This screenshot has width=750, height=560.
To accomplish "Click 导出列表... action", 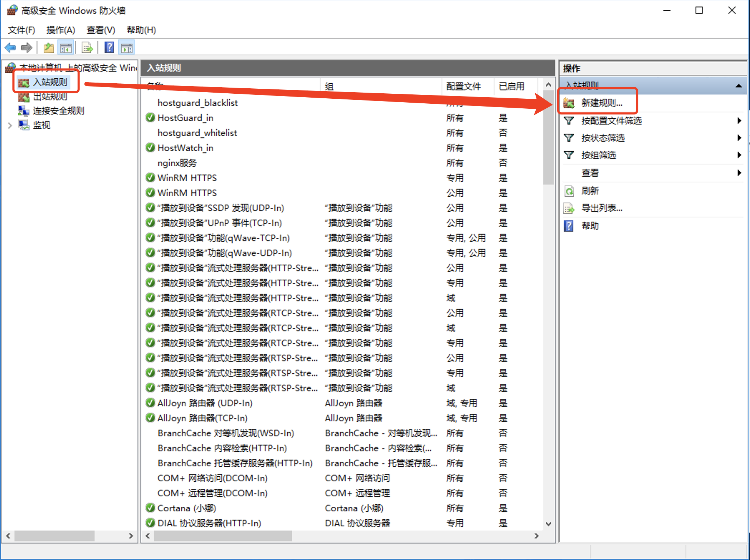I will (602, 208).
